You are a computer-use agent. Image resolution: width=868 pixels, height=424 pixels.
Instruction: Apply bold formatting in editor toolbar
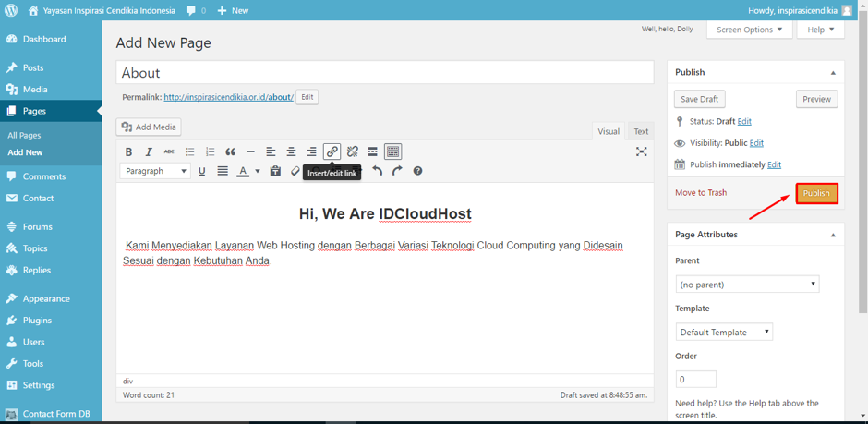(x=128, y=152)
